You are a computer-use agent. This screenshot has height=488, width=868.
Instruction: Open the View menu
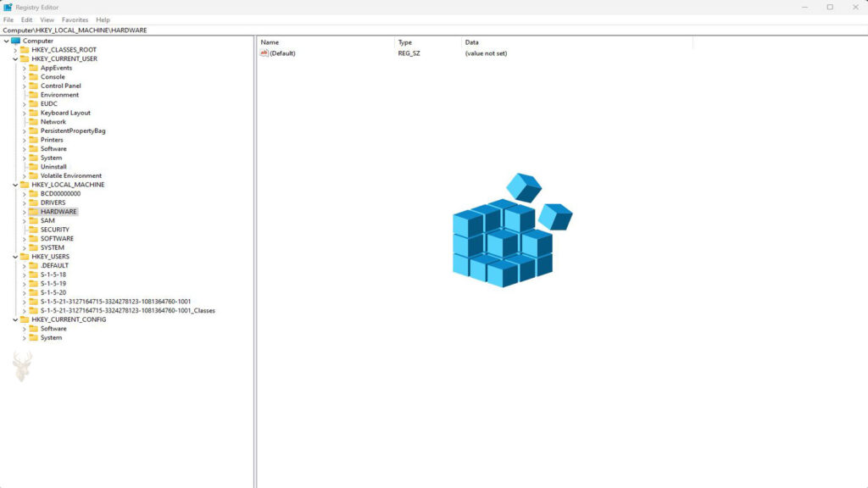(x=47, y=20)
